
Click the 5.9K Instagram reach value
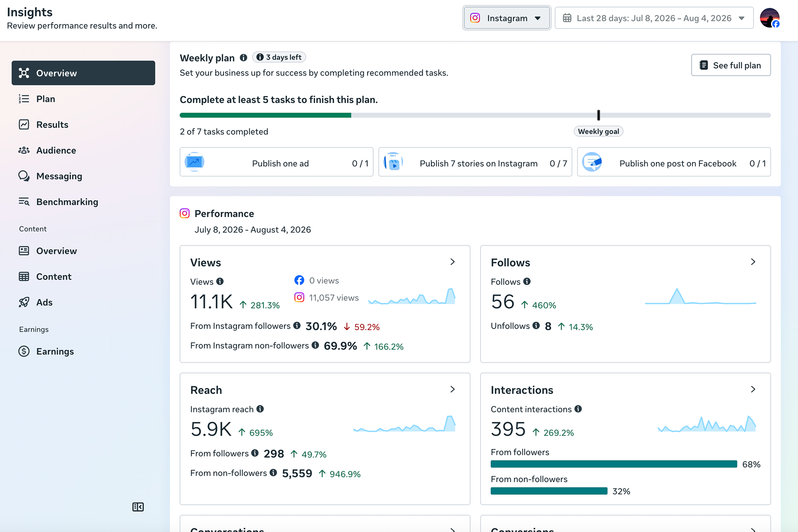tap(211, 429)
